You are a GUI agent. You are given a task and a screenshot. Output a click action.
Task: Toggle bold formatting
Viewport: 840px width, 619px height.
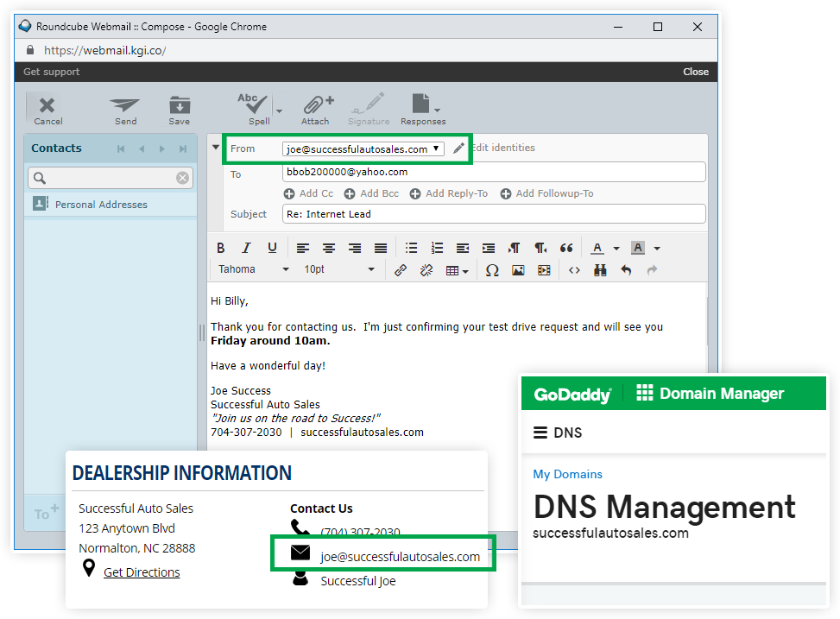pos(221,248)
